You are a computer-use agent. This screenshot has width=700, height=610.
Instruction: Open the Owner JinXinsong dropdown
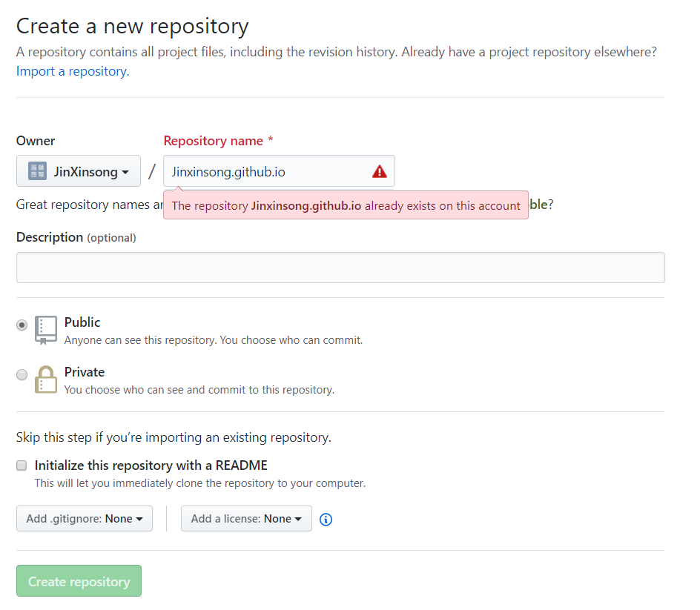pyautogui.click(x=79, y=171)
